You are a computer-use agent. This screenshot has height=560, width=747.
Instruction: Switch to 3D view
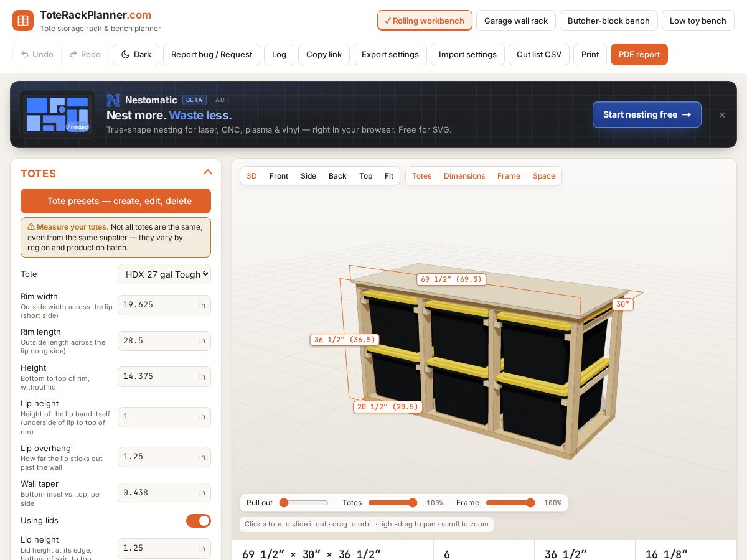251,176
